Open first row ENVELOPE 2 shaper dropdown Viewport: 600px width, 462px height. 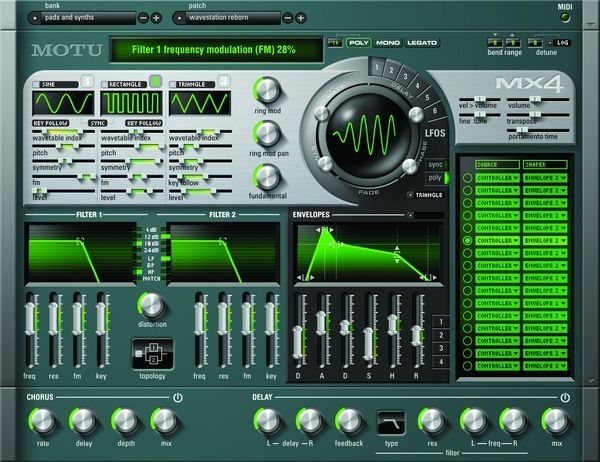pyautogui.click(x=545, y=178)
